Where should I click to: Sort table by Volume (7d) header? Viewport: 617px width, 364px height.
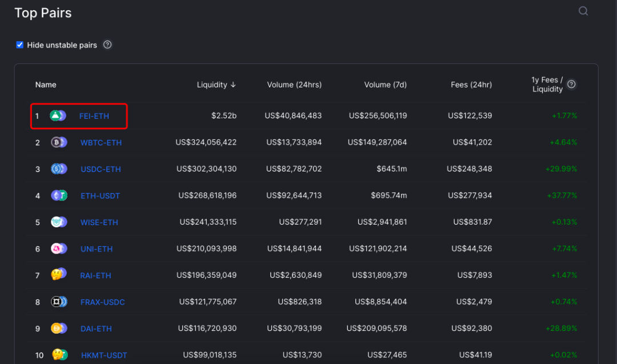385,85
